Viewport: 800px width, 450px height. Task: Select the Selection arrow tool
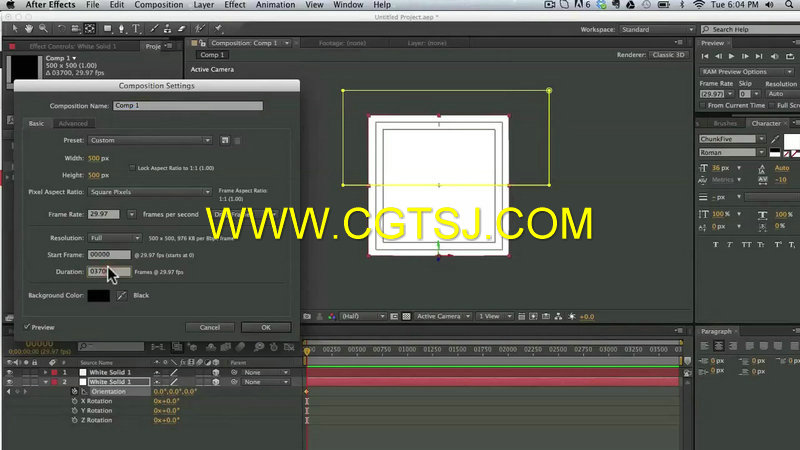[x=15, y=29]
